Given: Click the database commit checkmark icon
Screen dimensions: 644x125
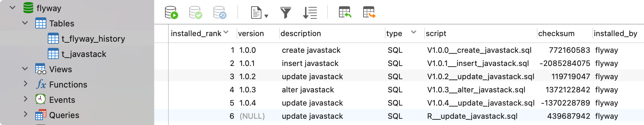Looking at the screenshot, I should point(195,12).
